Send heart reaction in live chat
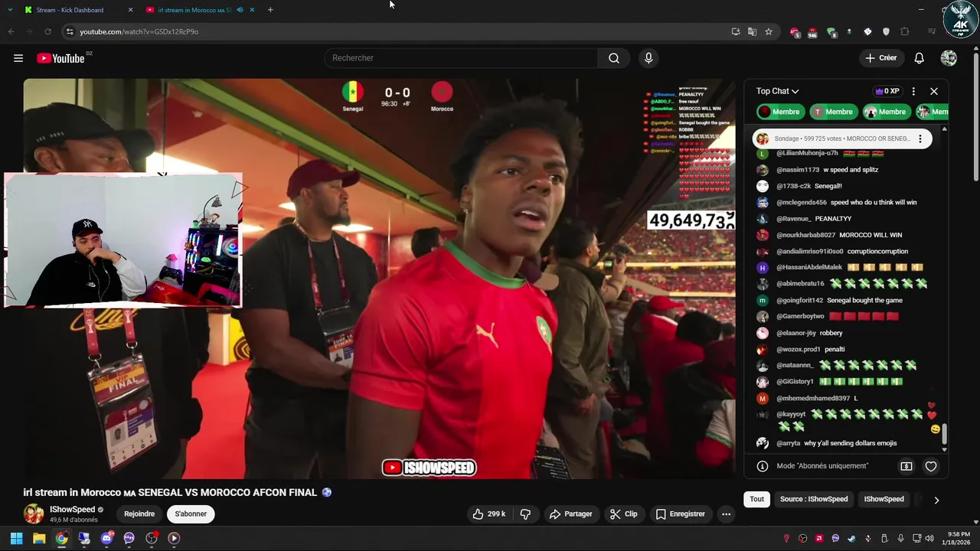The height and width of the screenshot is (551, 980). point(931,466)
